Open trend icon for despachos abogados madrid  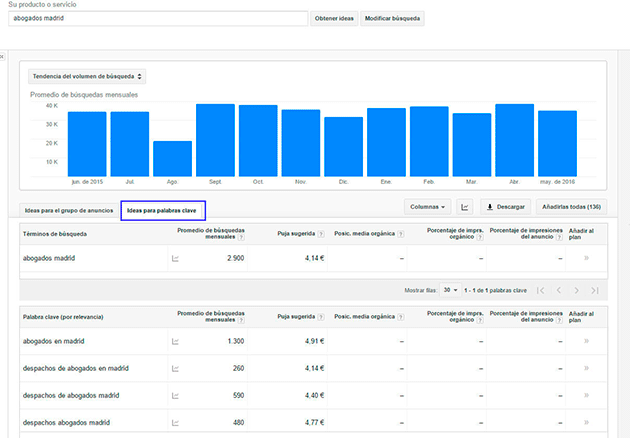[175, 423]
